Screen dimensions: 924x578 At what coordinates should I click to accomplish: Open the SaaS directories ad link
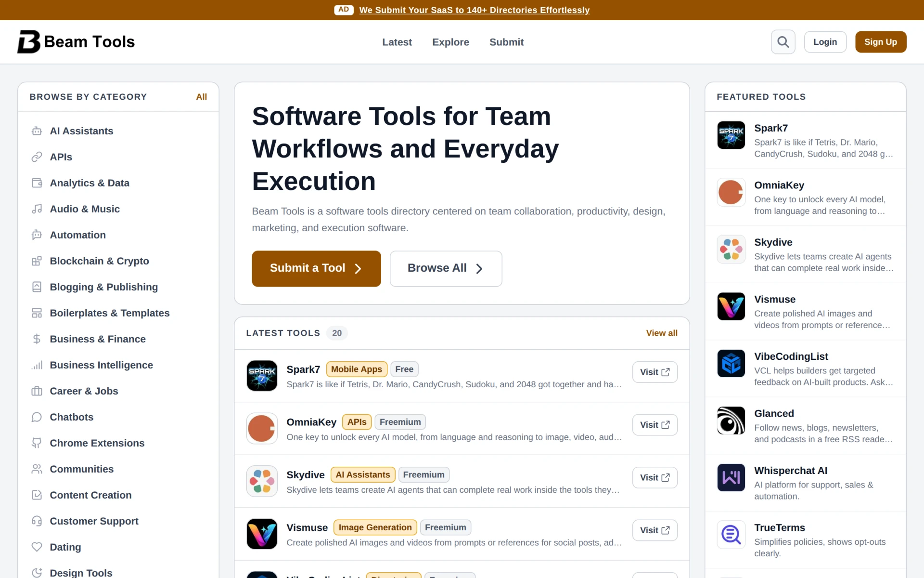[x=474, y=10]
